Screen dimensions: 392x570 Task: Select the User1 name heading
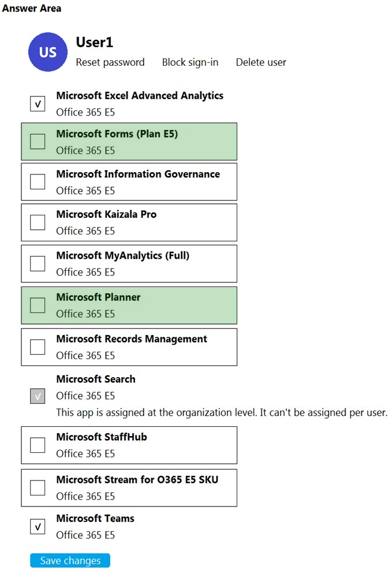95,43
